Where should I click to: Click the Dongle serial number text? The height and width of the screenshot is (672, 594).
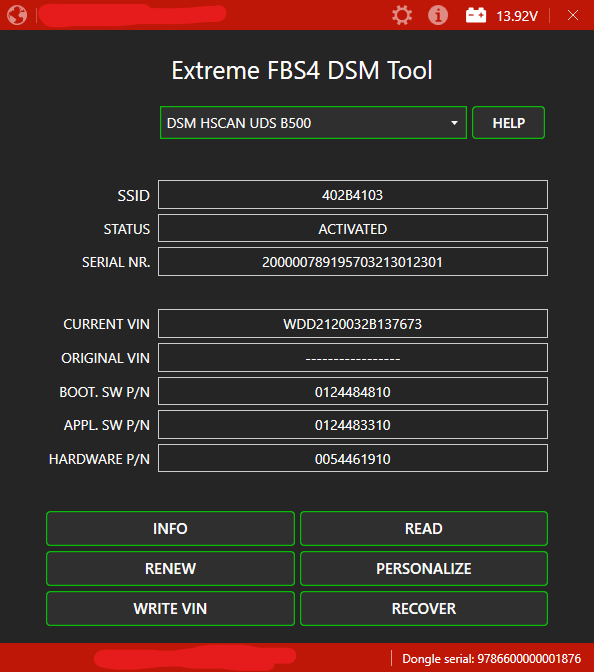tap(492, 659)
